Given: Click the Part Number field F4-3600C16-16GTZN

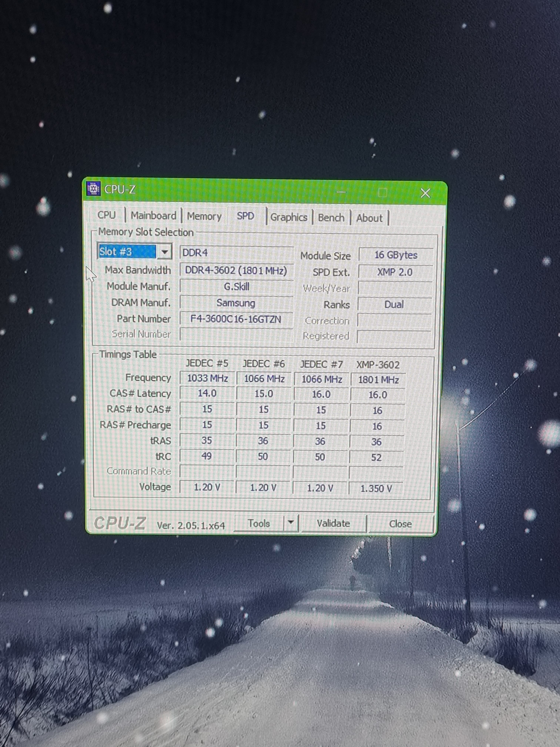Looking at the screenshot, I should coord(236,319).
